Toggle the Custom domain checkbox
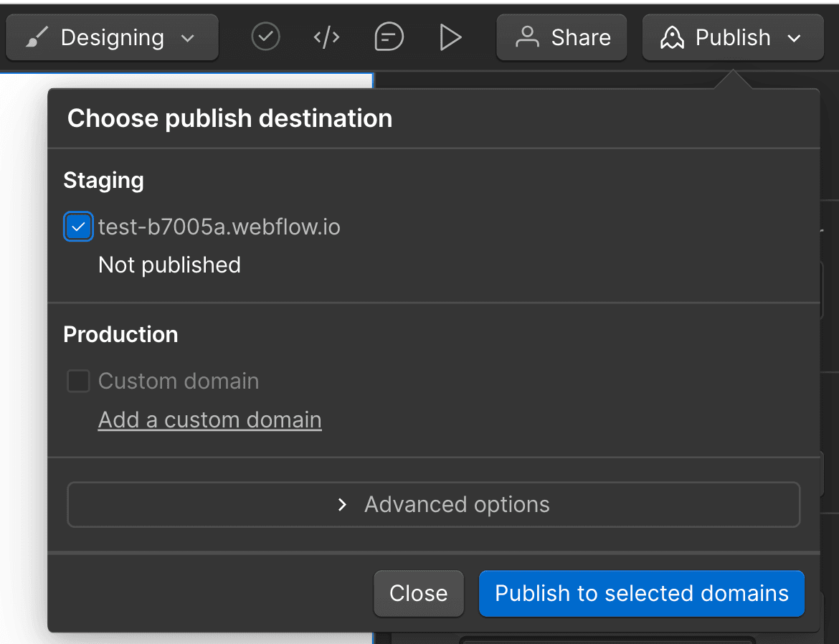Viewport: 839px width, 644px height. 78,381
